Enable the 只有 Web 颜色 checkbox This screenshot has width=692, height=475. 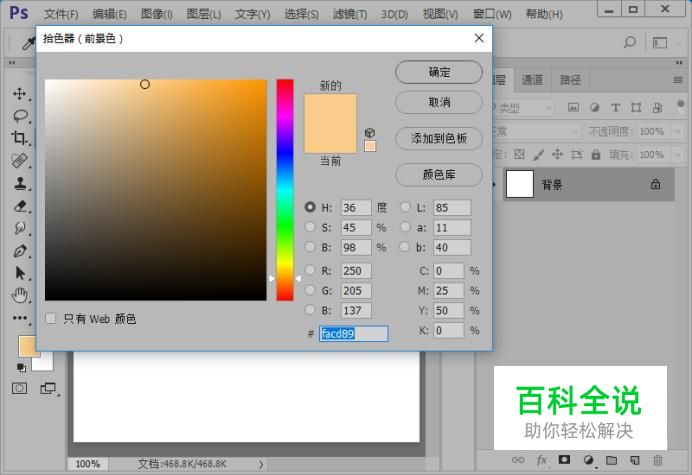pyautogui.click(x=51, y=318)
